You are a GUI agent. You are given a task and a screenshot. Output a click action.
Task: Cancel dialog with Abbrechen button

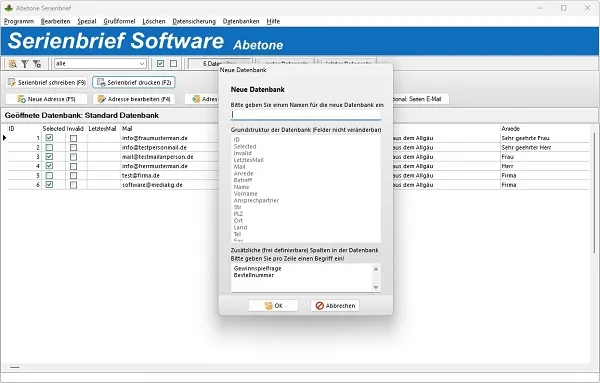[335, 306]
